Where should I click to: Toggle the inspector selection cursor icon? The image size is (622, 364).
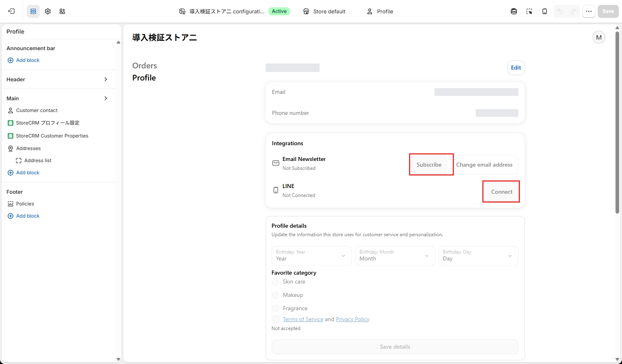click(x=529, y=11)
